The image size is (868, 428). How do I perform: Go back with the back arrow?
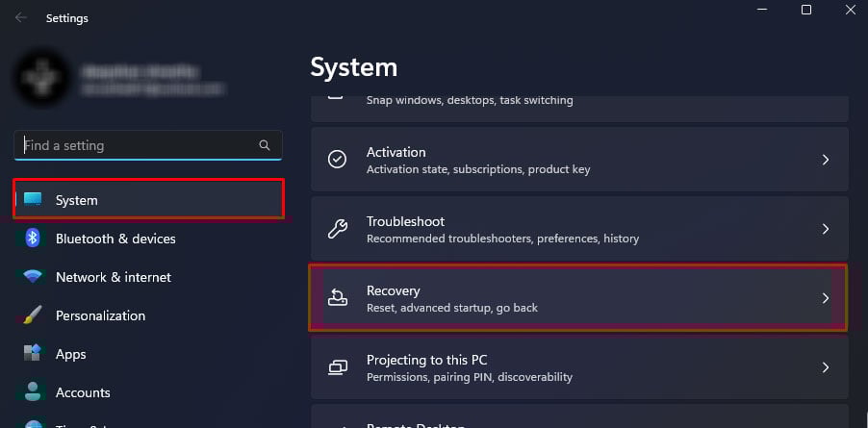point(20,17)
